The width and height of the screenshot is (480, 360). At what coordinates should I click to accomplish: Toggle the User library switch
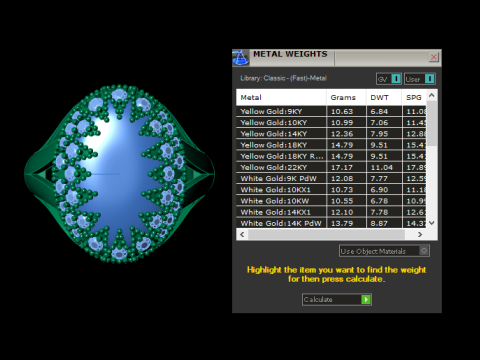pyautogui.click(x=420, y=79)
